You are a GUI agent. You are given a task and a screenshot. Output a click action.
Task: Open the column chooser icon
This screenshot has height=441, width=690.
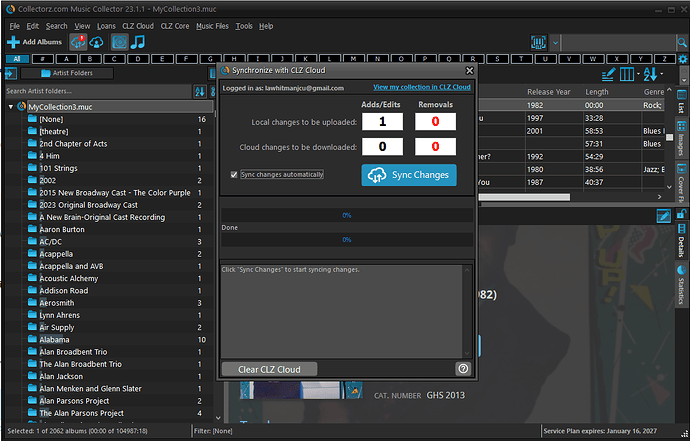point(627,74)
